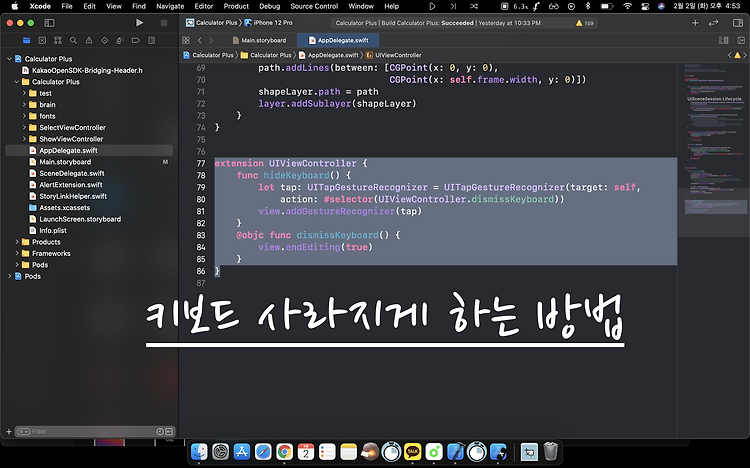Expand the fonts folder
Screen dimensions: 750x468
click(24, 116)
